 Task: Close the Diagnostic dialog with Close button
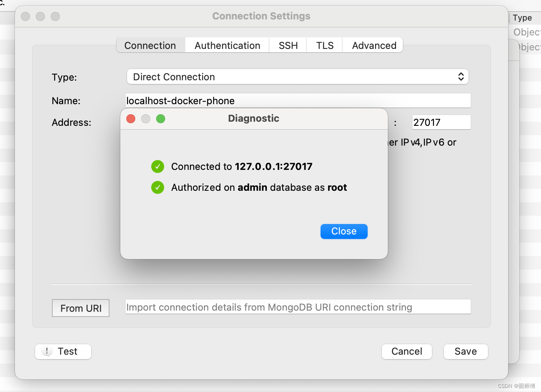344,231
